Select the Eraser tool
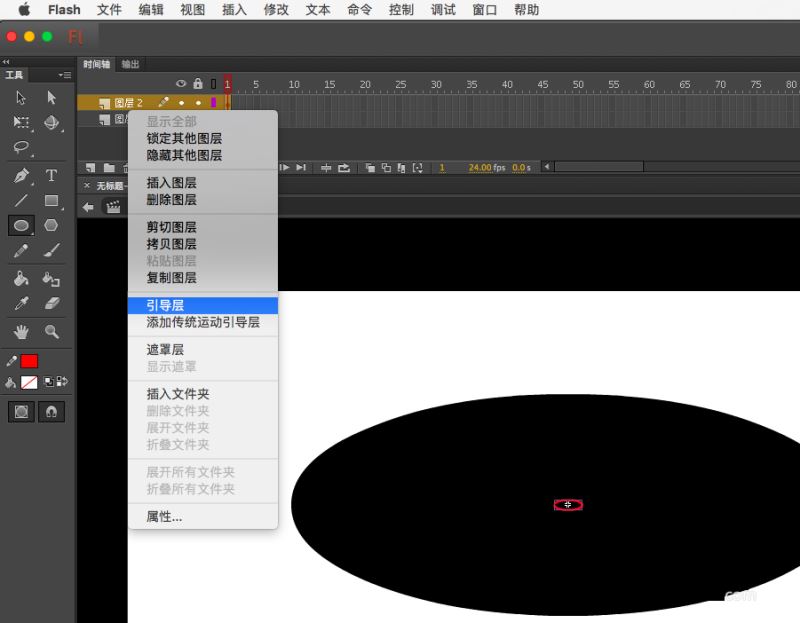 (51, 304)
